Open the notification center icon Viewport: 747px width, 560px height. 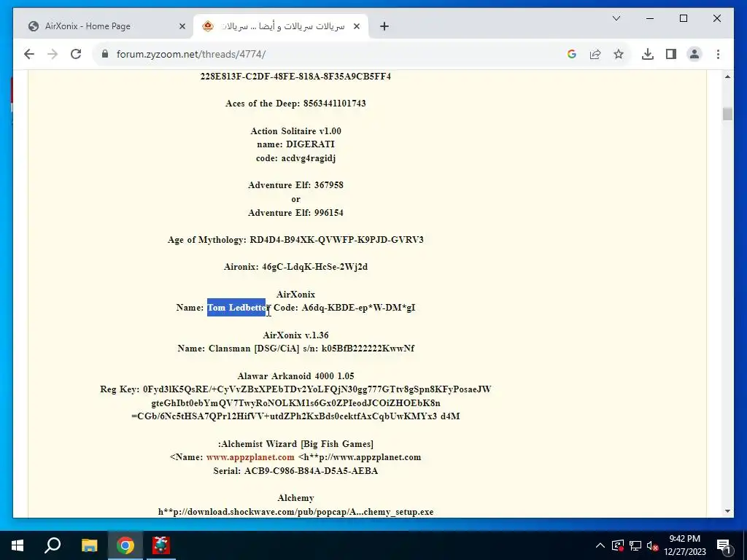[x=723, y=545]
